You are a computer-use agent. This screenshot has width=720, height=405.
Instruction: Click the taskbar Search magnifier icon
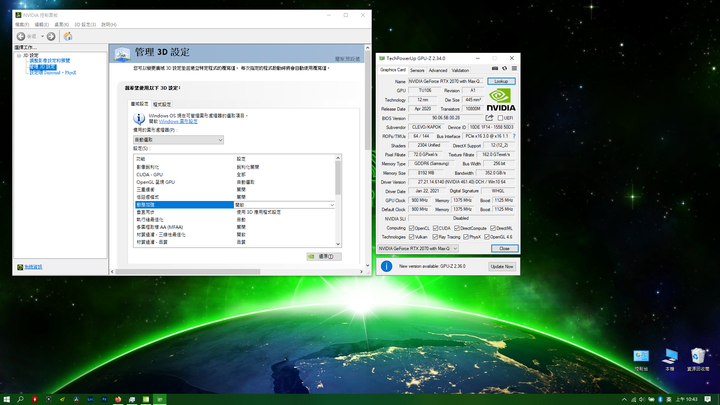coord(20,399)
